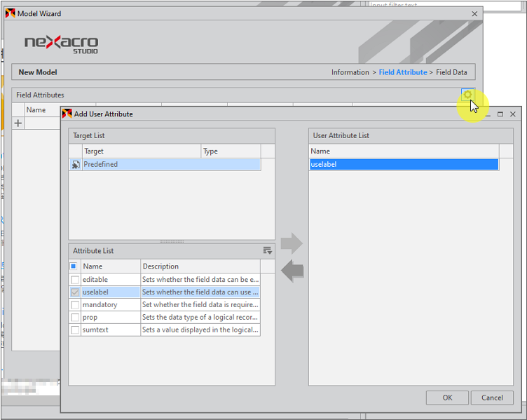Screen dimensions: 527x420
Task: Go to the Information wizard step
Action: (x=350, y=72)
